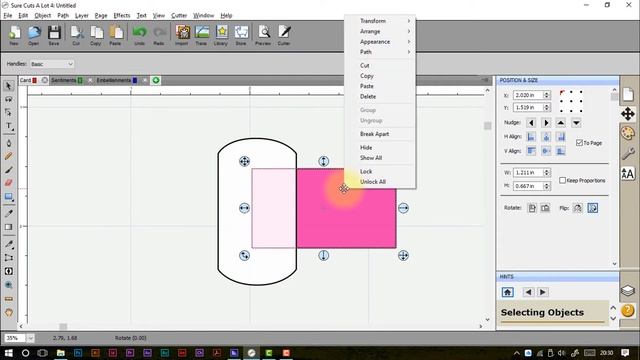Click the X position stepper
Viewport: 640px width, 360px height.
click(x=547, y=95)
